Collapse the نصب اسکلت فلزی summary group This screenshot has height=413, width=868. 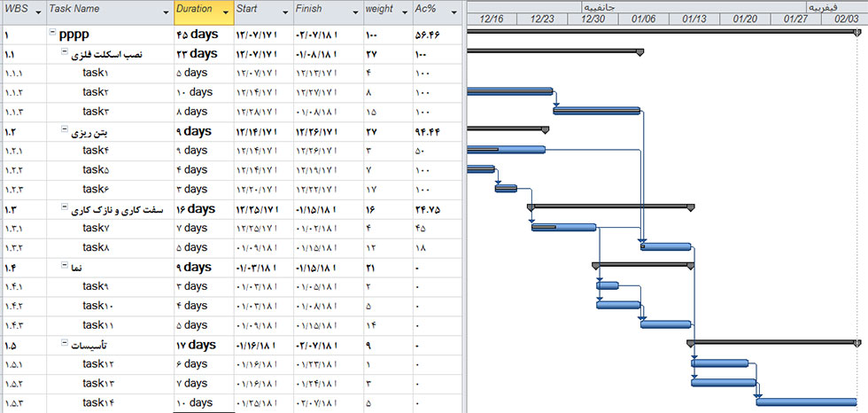point(64,54)
